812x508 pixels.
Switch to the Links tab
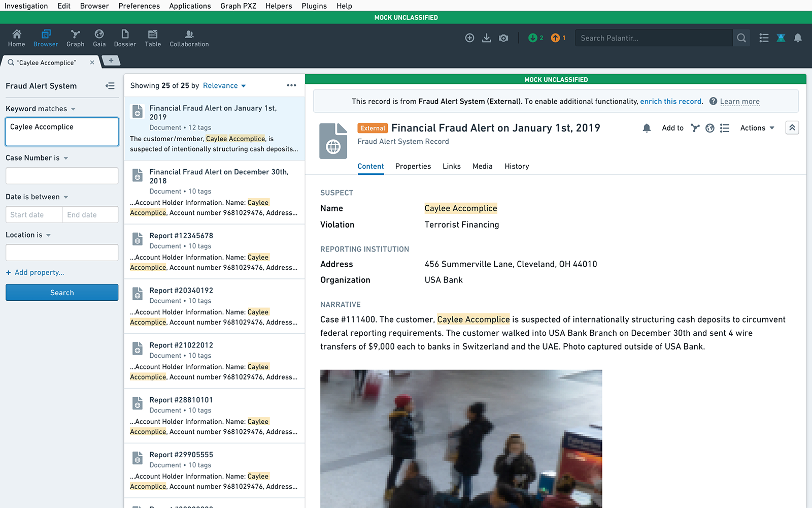pyautogui.click(x=452, y=166)
